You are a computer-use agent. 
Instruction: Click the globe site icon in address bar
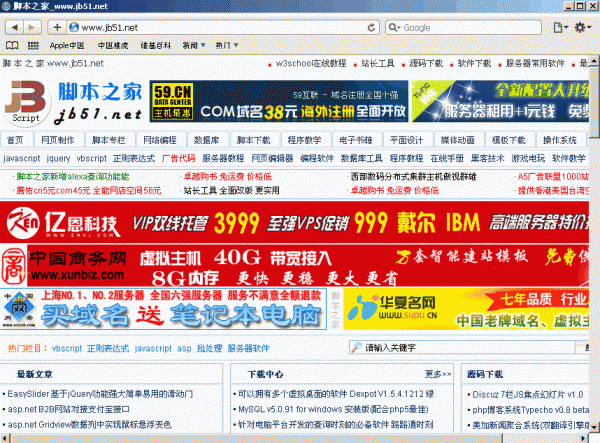click(x=74, y=28)
